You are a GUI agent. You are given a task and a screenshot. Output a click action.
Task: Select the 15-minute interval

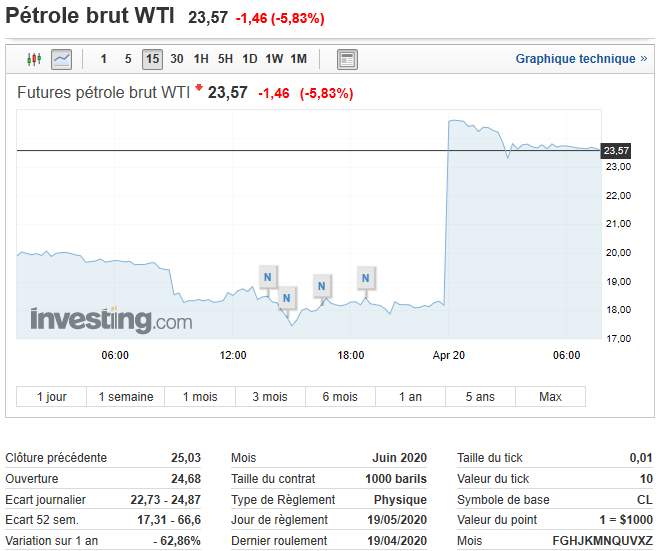pyautogui.click(x=152, y=59)
